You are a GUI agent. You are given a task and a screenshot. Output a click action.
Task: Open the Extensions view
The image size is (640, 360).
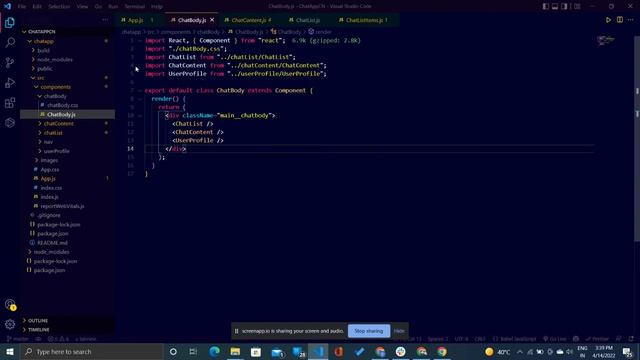pos(10,102)
